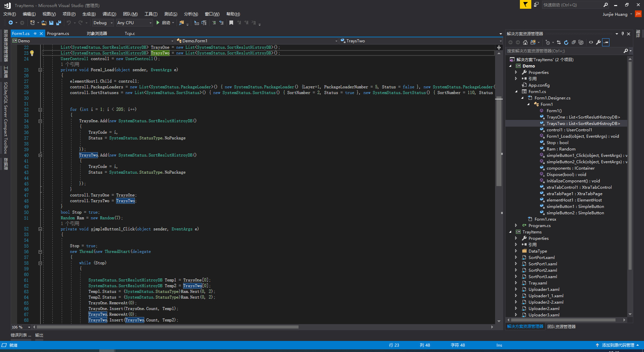Click the Start debugging green arrow
The width and height of the screenshot is (644, 352).
pyautogui.click(x=158, y=23)
